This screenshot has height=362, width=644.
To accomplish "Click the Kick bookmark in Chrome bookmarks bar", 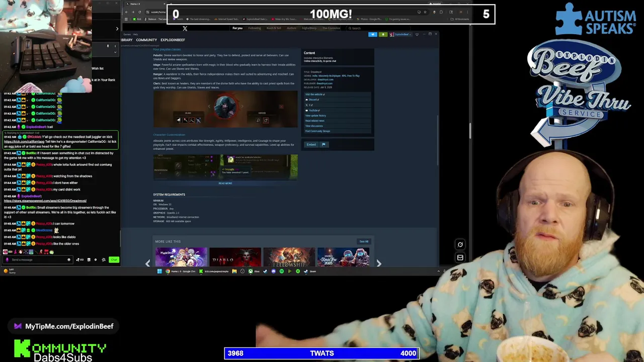I will pyautogui.click(x=138, y=19).
